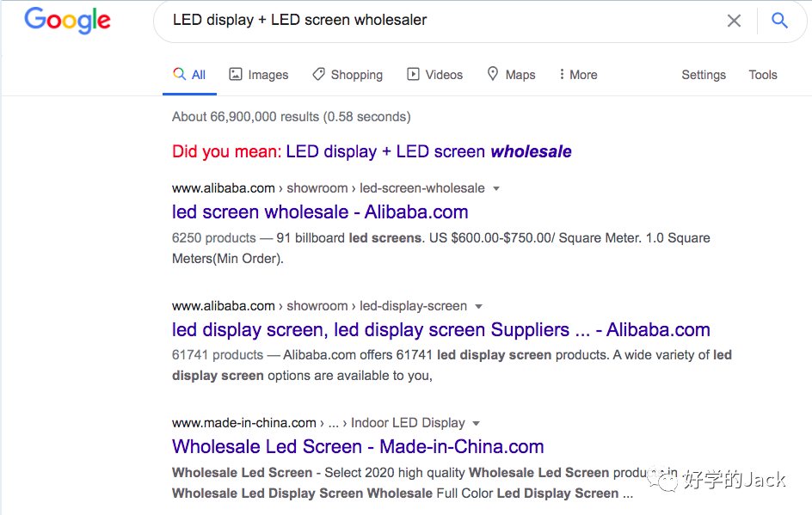
Task: Expand Indoor LED Display result dropdown arrow
Action: tap(477, 423)
